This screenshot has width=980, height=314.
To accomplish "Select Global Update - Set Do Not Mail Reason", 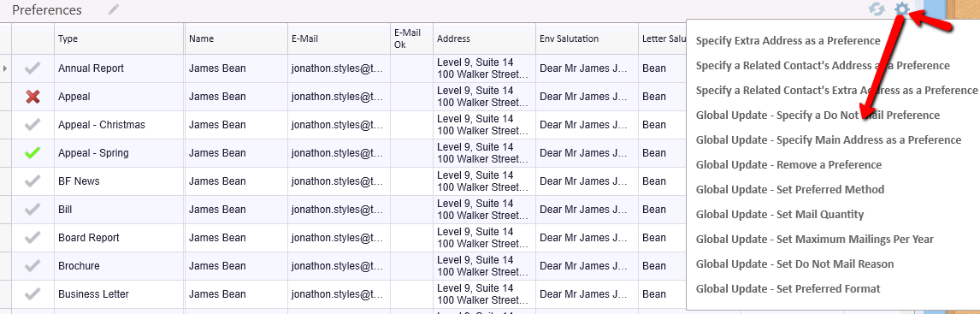I will 794,264.
